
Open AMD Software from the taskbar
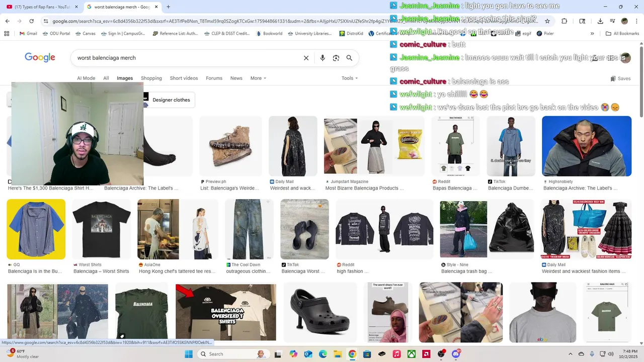[x=426, y=354]
